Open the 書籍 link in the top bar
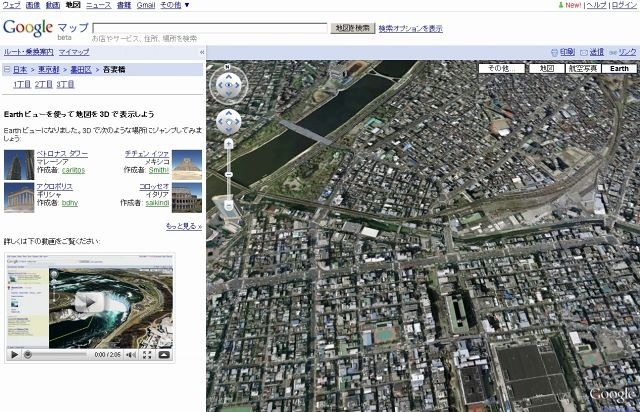Screen dimensions: 640x412 tap(124, 5)
